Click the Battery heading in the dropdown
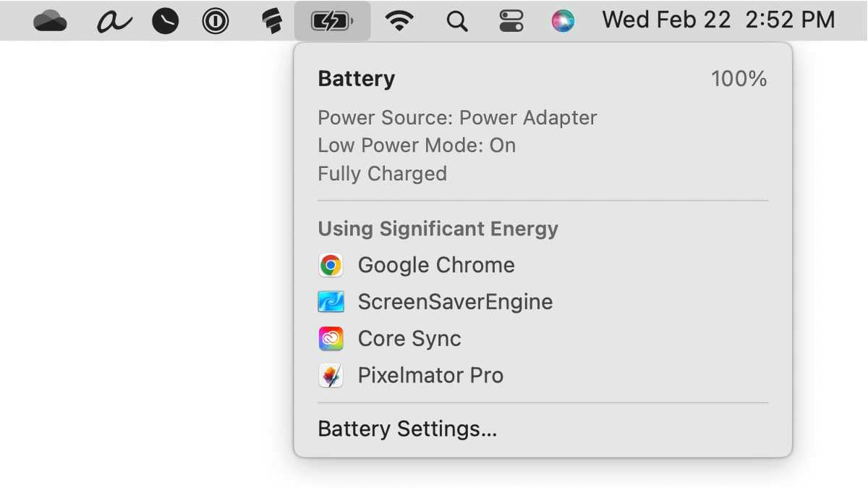This screenshot has width=868, height=488. (x=357, y=79)
